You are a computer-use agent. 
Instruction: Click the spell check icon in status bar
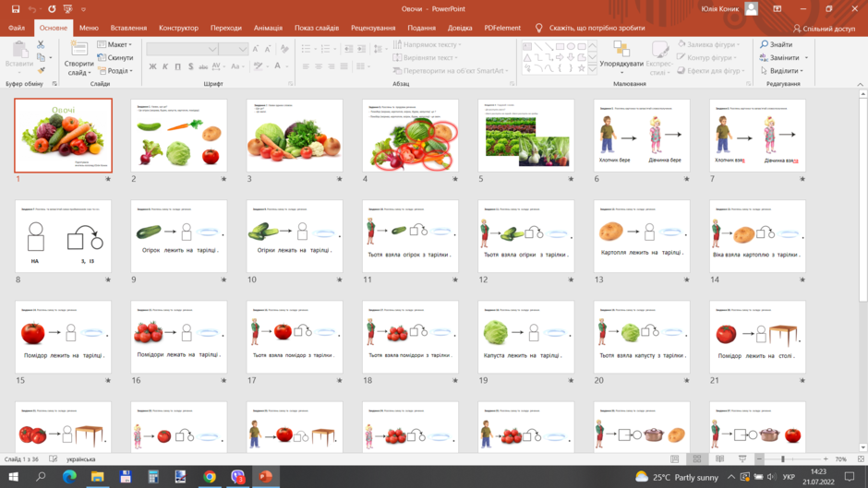54,459
